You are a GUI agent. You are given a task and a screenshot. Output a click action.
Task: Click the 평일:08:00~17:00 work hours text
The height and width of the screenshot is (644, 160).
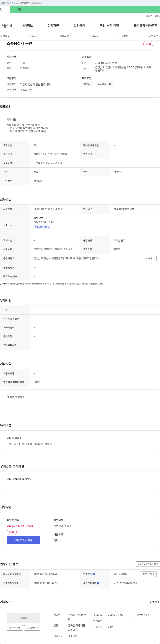tap(44, 222)
